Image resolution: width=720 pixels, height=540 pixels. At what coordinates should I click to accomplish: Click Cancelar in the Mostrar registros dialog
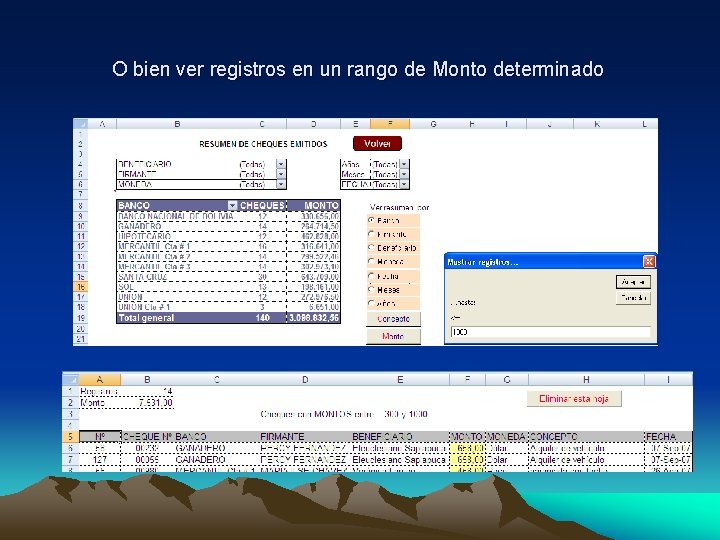click(x=633, y=298)
